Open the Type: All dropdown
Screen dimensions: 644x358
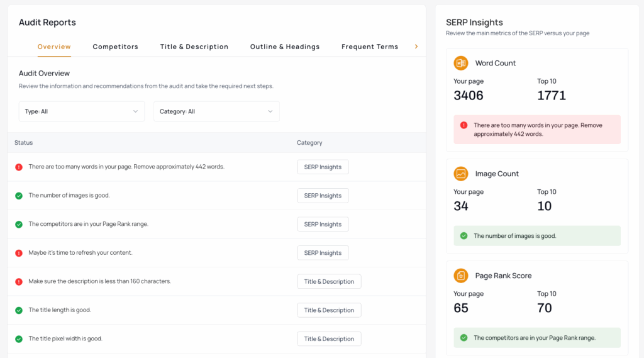[x=82, y=111]
